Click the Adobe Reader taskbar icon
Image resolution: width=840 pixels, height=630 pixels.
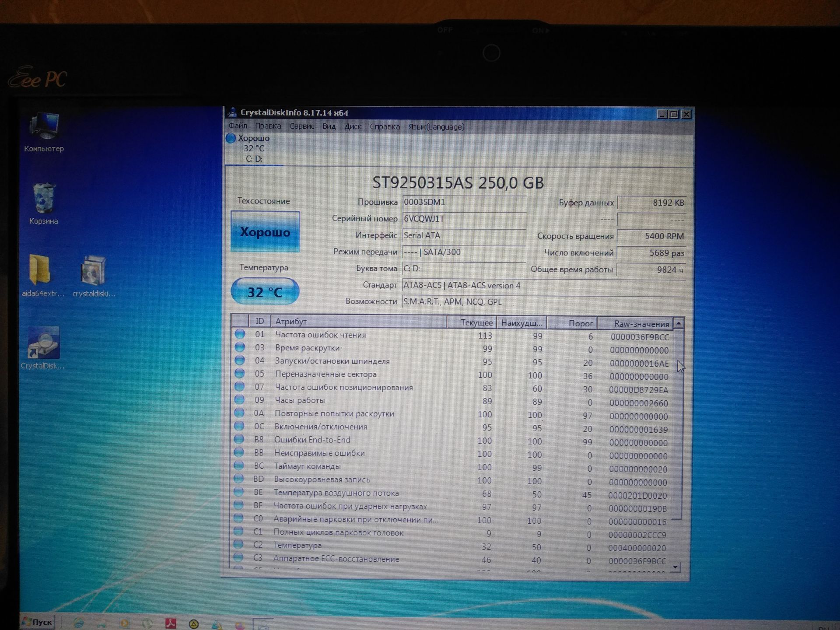point(171,623)
